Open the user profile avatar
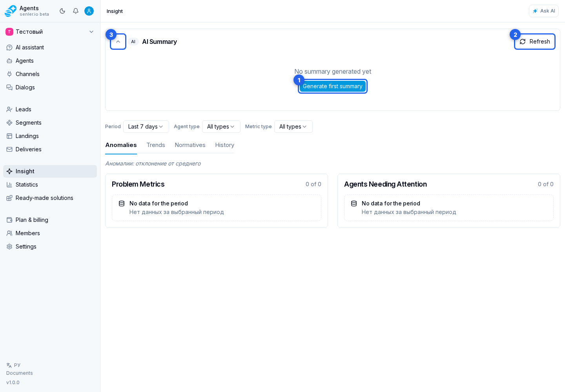Image resolution: width=565 pixels, height=392 pixels. [x=89, y=11]
